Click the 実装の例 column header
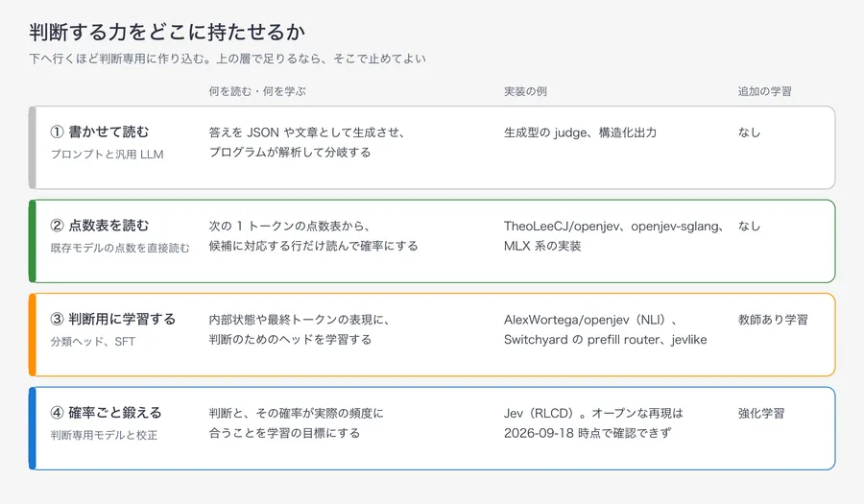The height and width of the screenshot is (504, 864). [525, 91]
